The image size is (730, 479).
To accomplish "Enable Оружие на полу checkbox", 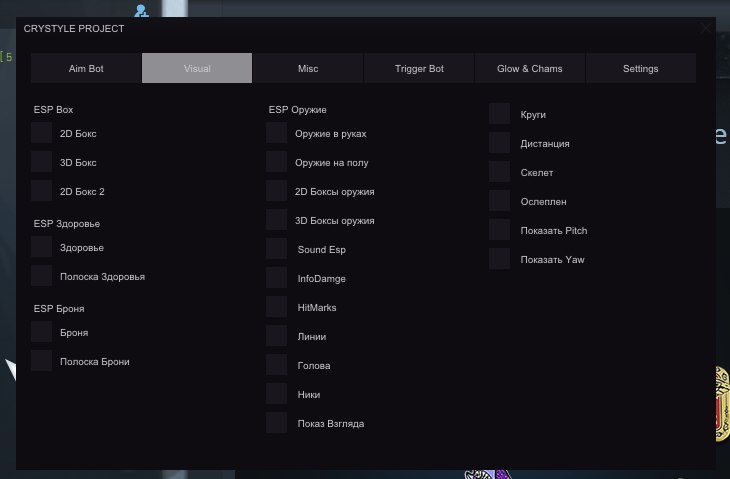I will click(x=277, y=162).
